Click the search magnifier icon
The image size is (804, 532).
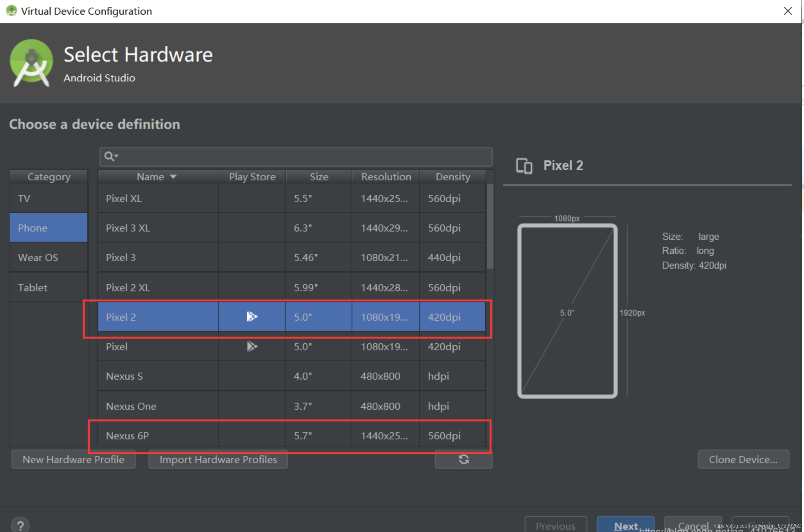coord(111,156)
